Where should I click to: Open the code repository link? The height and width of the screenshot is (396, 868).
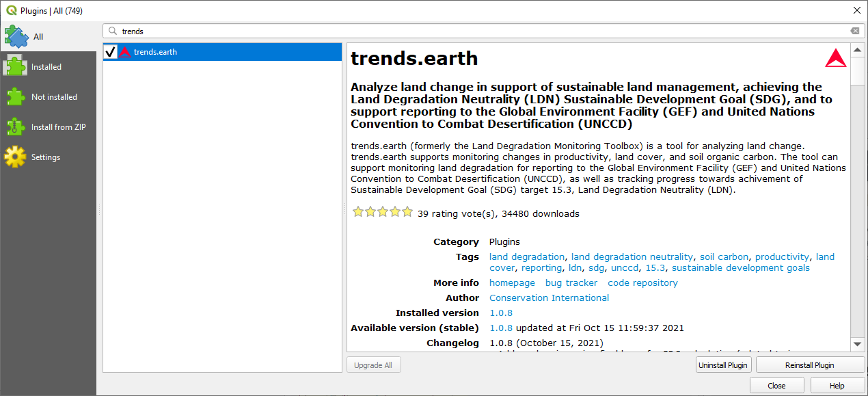click(x=642, y=283)
